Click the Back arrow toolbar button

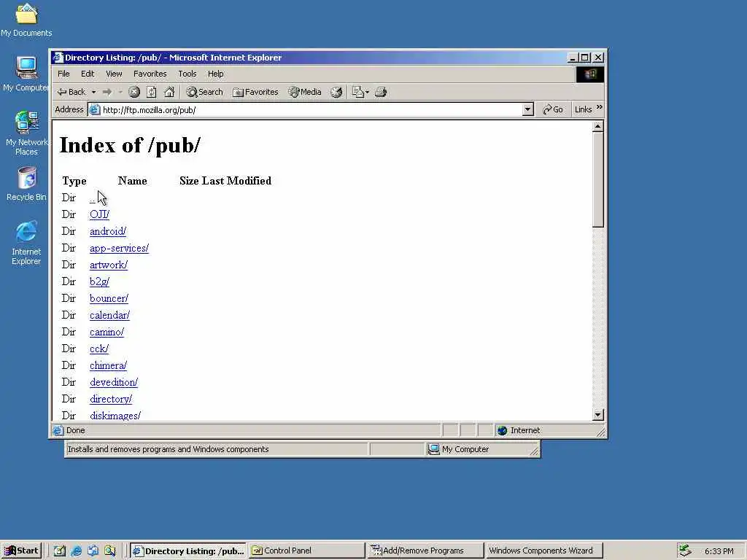point(71,92)
